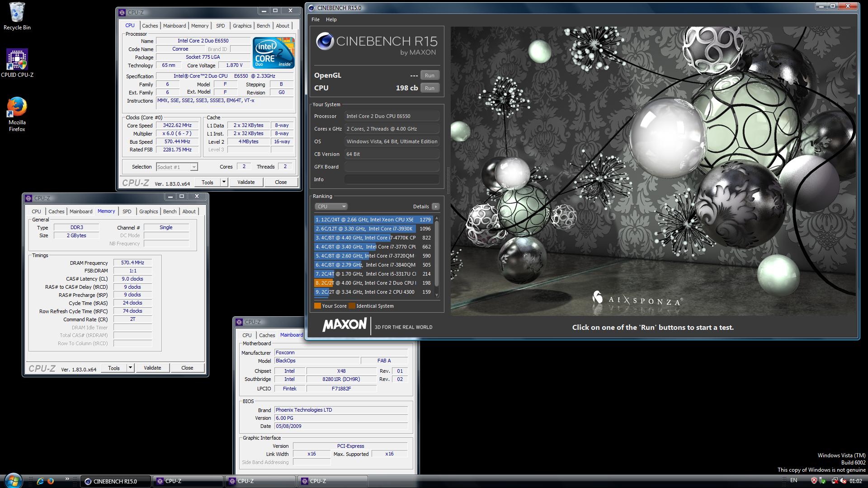The width and height of the screenshot is (868, 488).
Task: Open the CPU ranking type dropdown in Cinebench
Action: pyautogui.click(x=331, y=206)
